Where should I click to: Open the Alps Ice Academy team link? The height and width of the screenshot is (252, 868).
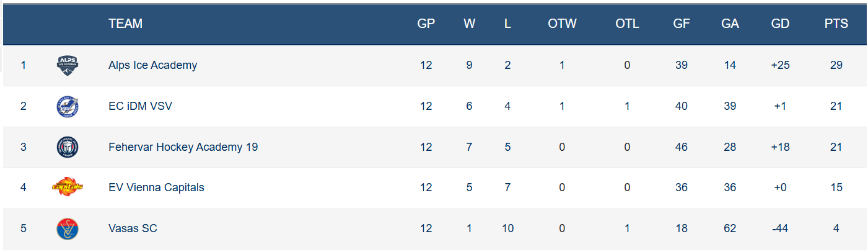[x=152, y=65]
